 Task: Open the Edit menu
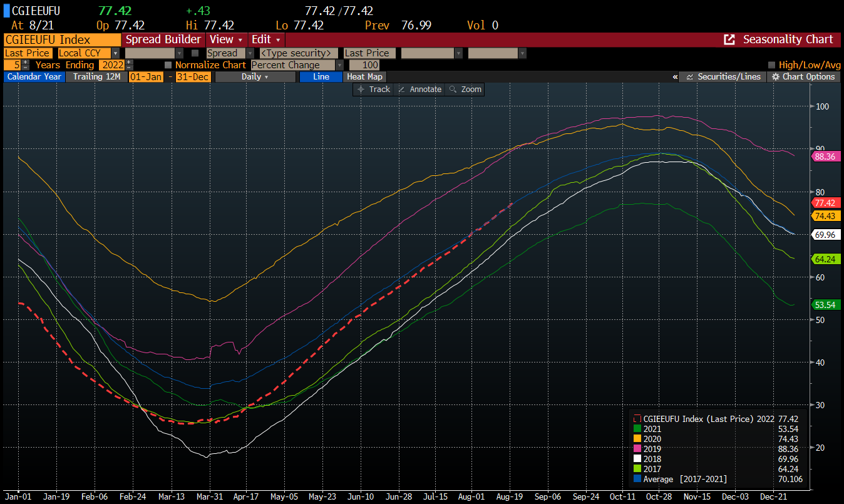point(267,39)
